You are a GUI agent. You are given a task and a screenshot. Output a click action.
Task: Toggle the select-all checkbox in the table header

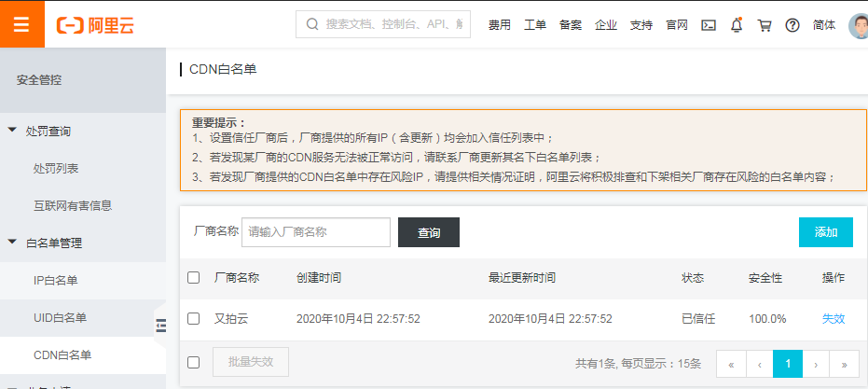(x=193, y=278)
